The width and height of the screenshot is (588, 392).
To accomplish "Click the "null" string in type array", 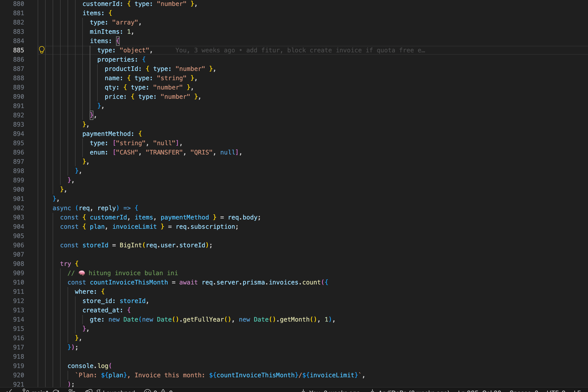I will click(164, 143).
